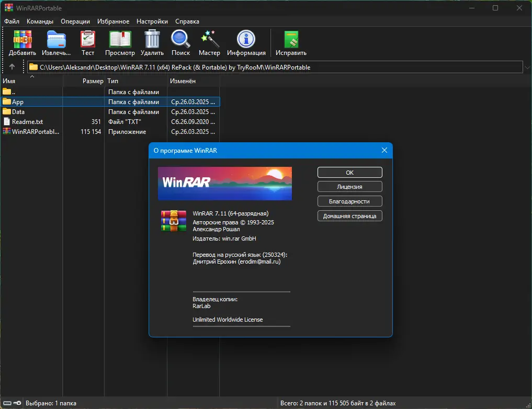532x409 pixels.
Task: Click the Благодарности button
Action: tap(350, 201)
